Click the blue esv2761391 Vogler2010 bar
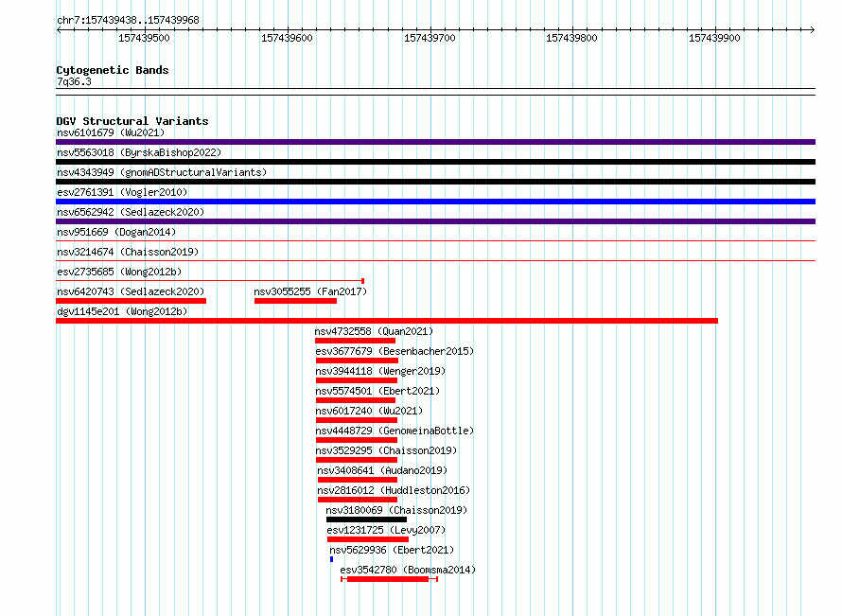 pos(435,202)
